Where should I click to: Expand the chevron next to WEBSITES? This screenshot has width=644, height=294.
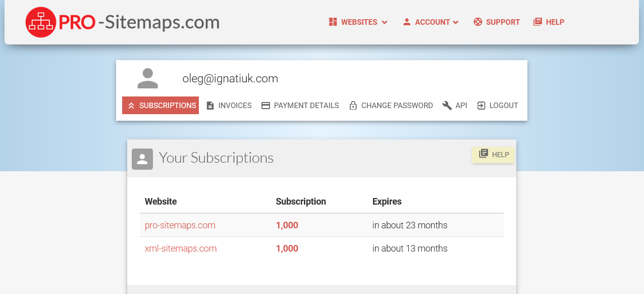[385, 22]
